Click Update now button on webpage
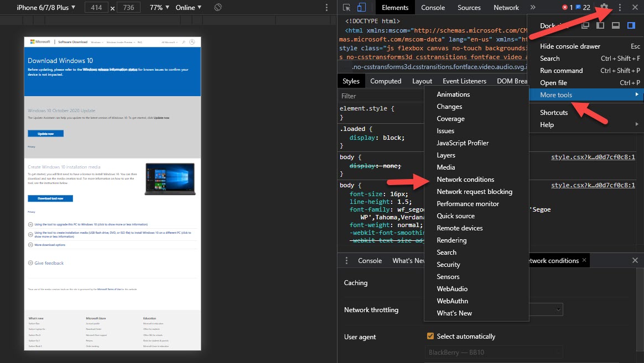The width and height of the screenshot is (644, 363). 45,134
